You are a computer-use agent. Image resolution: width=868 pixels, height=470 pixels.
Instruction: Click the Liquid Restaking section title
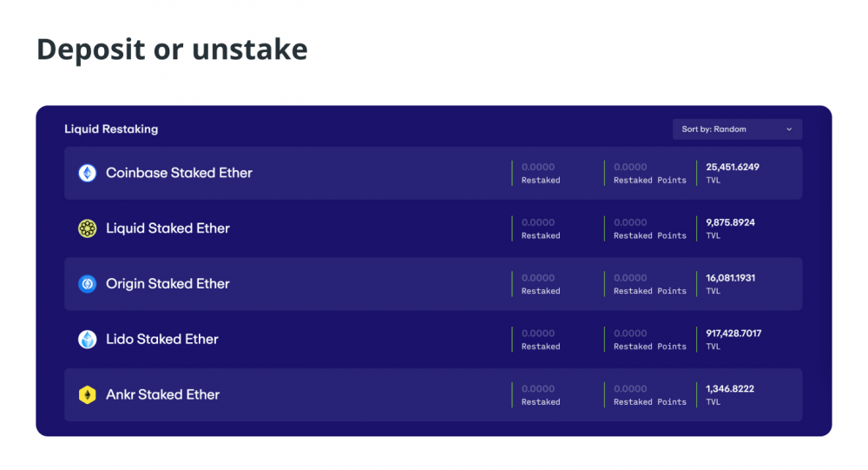tap(111, 129)
